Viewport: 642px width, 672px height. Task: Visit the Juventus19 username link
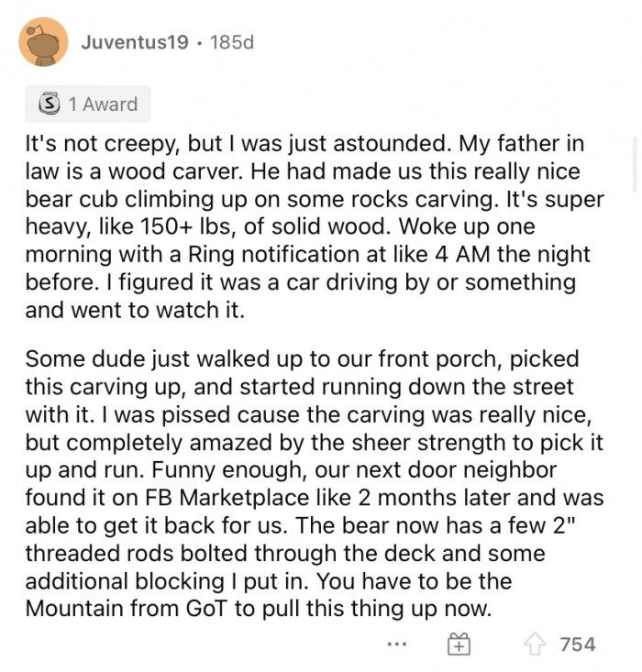click(135, 42)
